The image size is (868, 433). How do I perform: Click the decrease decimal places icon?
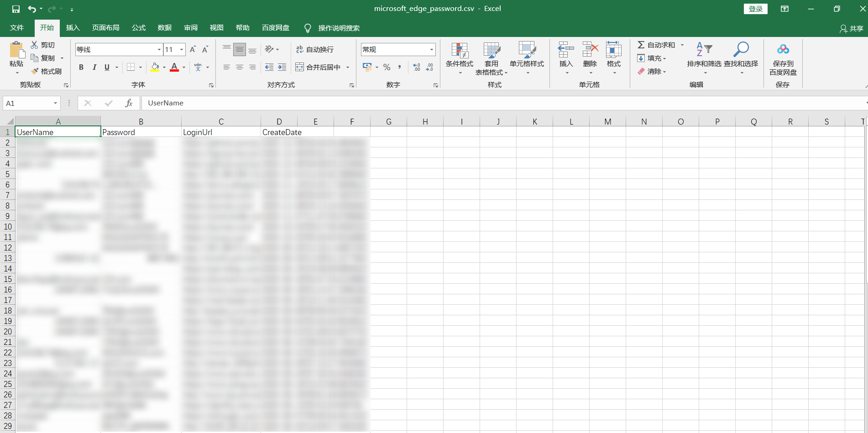pos(429,67)
